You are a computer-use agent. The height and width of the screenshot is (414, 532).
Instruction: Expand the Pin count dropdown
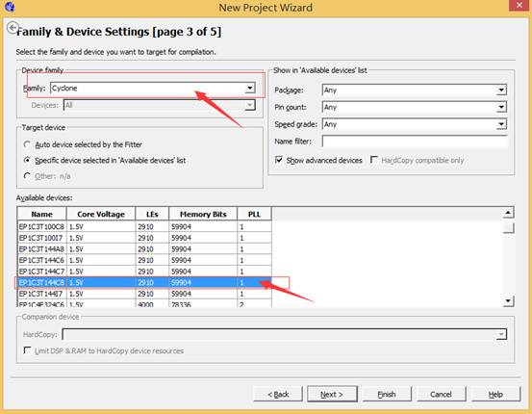415,107
